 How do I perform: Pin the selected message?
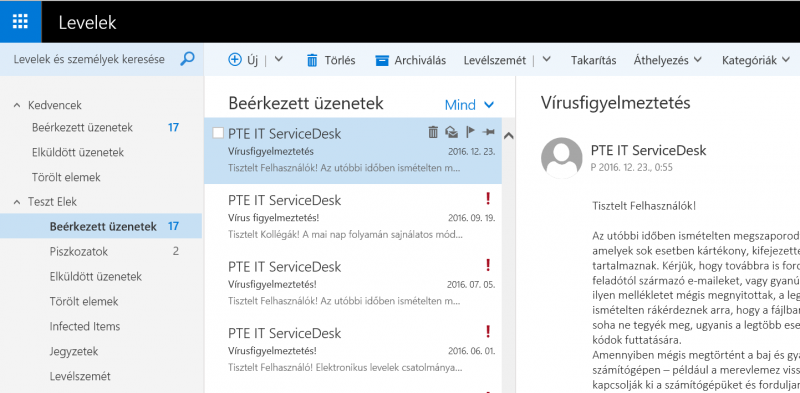tap(488, 133)
